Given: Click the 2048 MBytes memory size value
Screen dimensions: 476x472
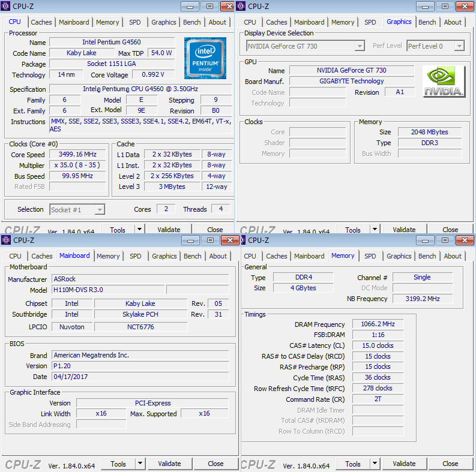Looking at the screenshot, I should click(x=430, y=132).
